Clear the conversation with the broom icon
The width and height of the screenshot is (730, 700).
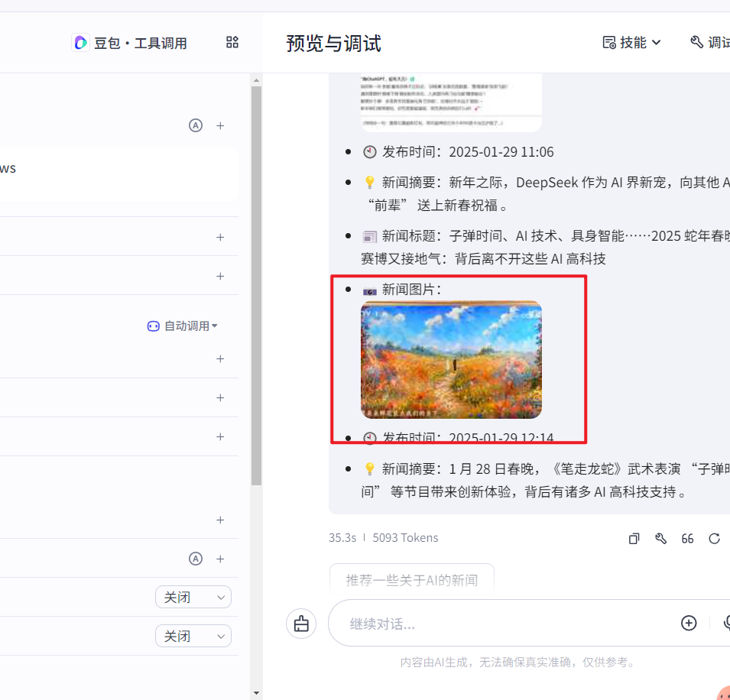pos(301,624)
